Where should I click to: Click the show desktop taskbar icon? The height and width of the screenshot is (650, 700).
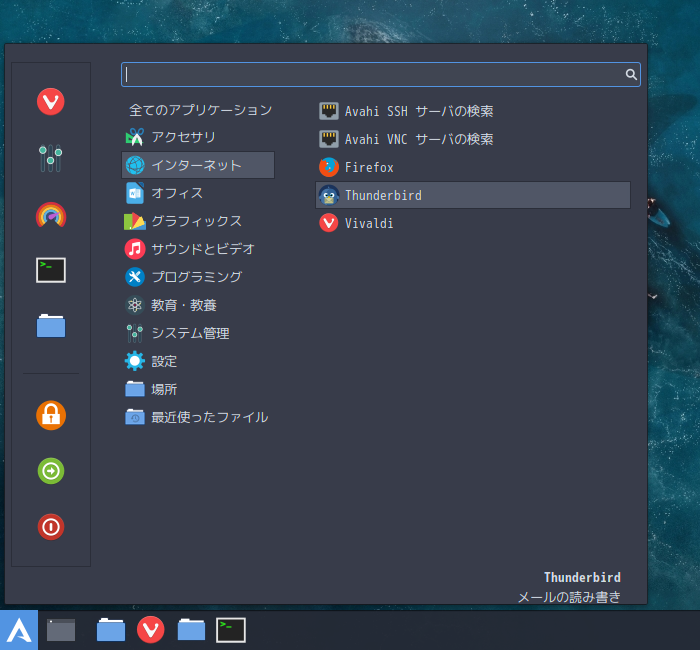click(x=61, y=630)
